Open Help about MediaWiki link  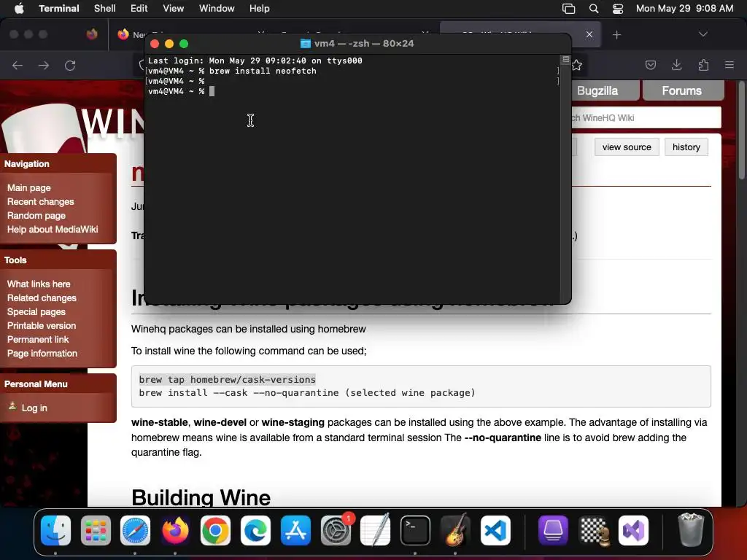click(53, 229)
